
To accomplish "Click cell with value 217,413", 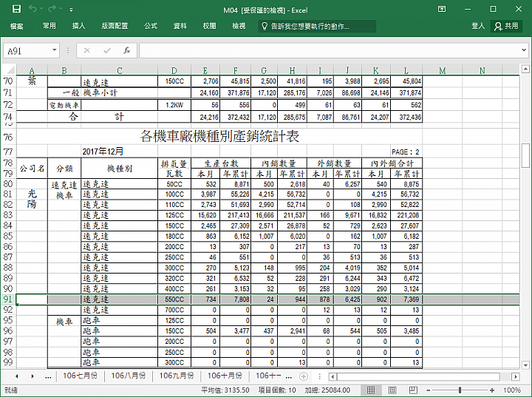I will coord(236,215).
